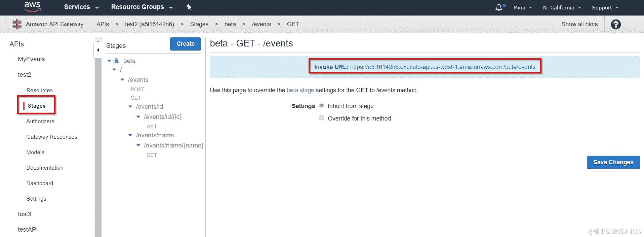This screenshot has width=644, height=237.
Task: Open the Resource Groups dropdown
Action: pyautogui.click(x=142, y=7)
